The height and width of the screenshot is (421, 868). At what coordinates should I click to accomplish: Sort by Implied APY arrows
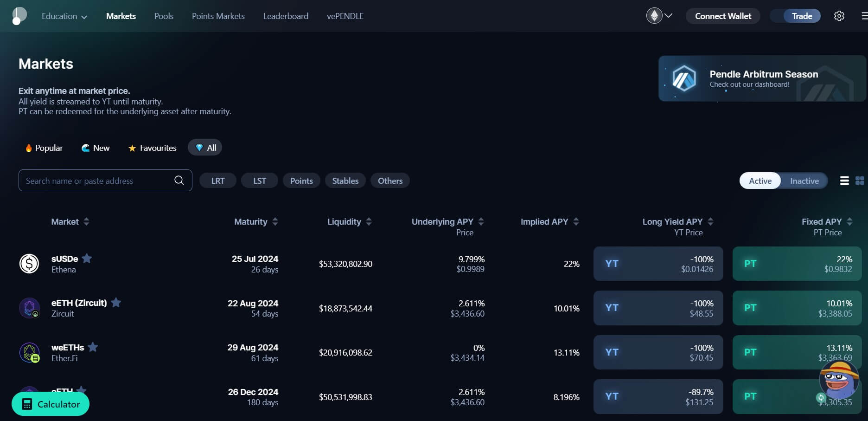click(x=576, y=221)
